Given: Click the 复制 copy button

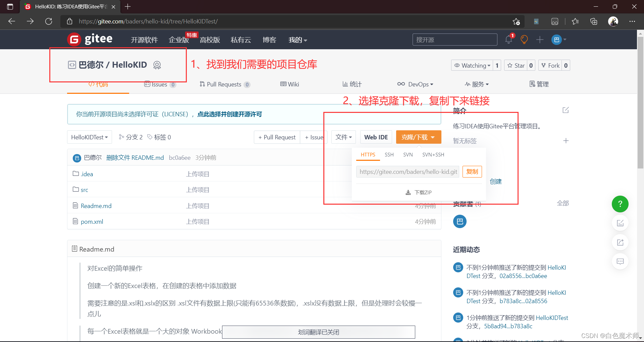Looking at the screenshot, I should [x=472, y=172].
